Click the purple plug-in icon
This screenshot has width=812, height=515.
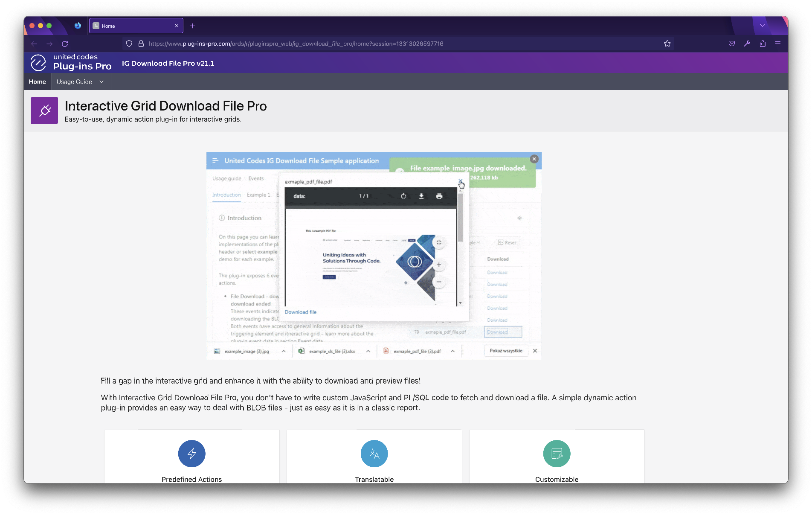pos(44,111)
